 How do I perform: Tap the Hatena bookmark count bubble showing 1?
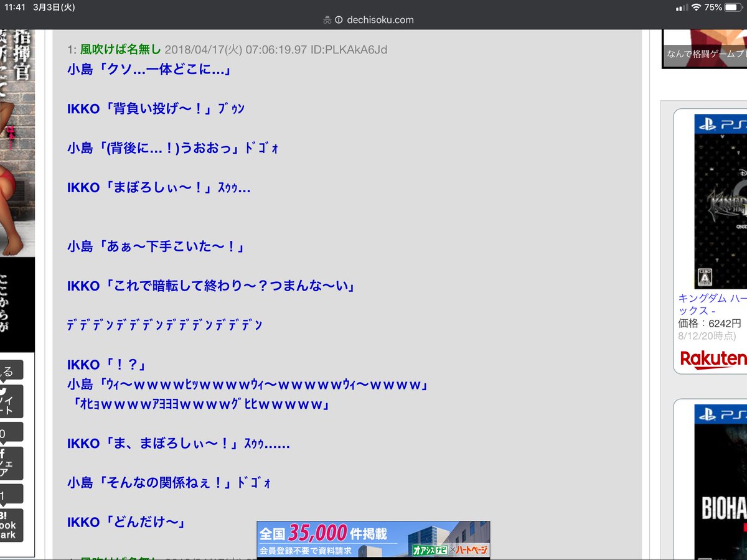(11, 495)
